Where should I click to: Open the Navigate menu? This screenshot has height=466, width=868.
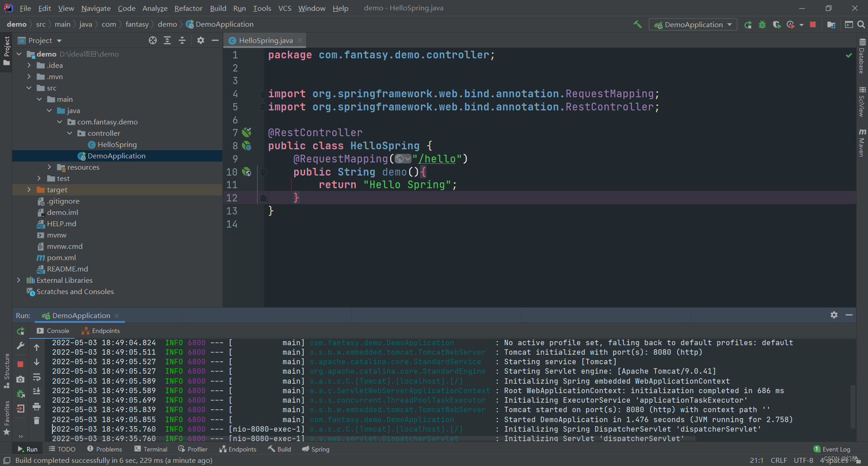pyautogui.click(x=96, y=8)
